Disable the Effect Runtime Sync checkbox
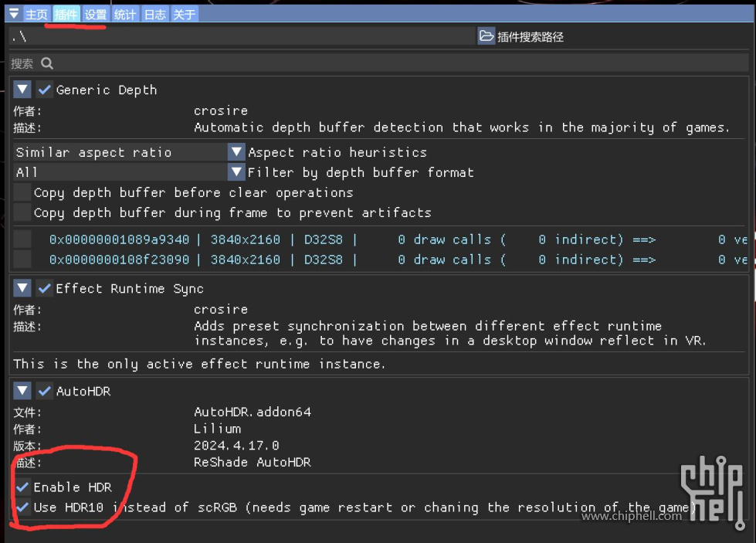The image size is (756, 543). pyautogui.click(x=44, y=288)
